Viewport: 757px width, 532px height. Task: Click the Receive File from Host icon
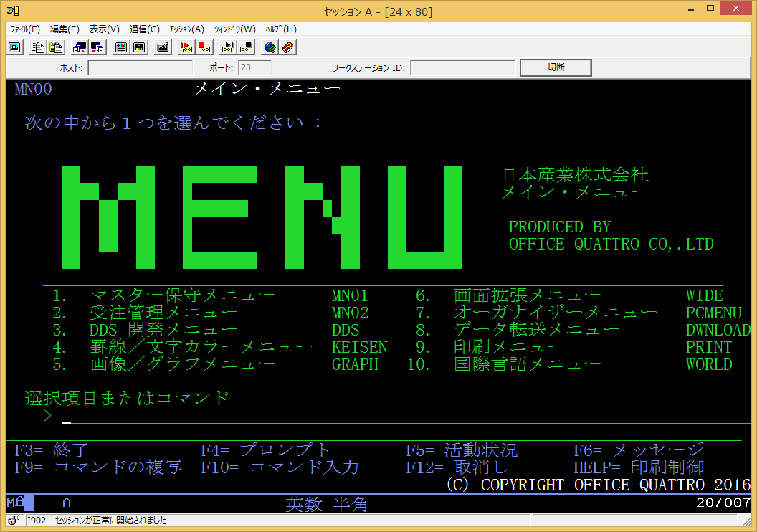(97, 47)
